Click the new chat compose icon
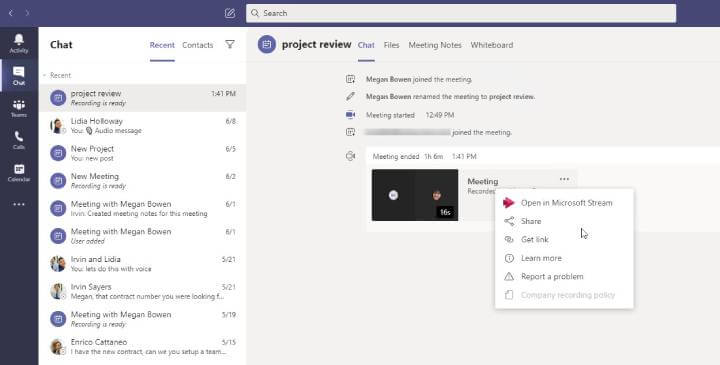The height and width of the screenshot is (365, 720). click(230, 13)
